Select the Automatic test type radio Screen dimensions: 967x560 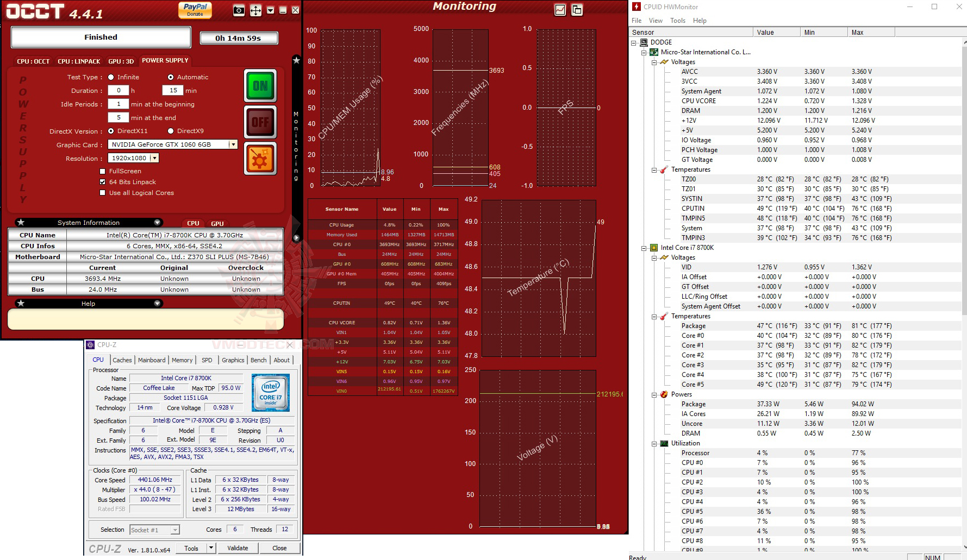point(171,77)
